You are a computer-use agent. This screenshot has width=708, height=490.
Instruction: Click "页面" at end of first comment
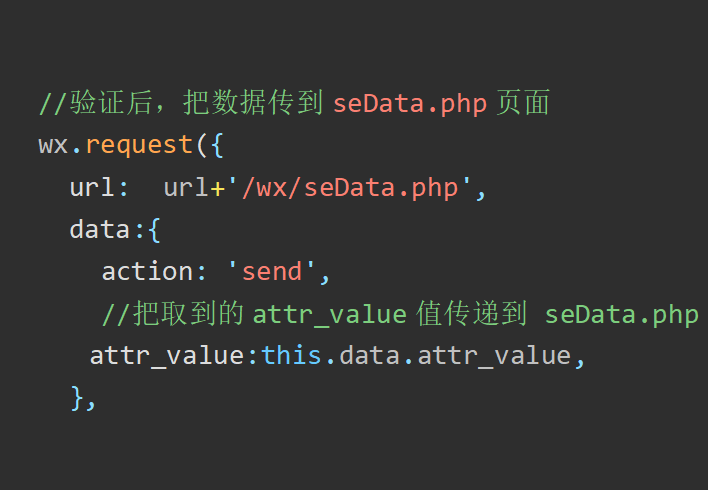[523, 103]
